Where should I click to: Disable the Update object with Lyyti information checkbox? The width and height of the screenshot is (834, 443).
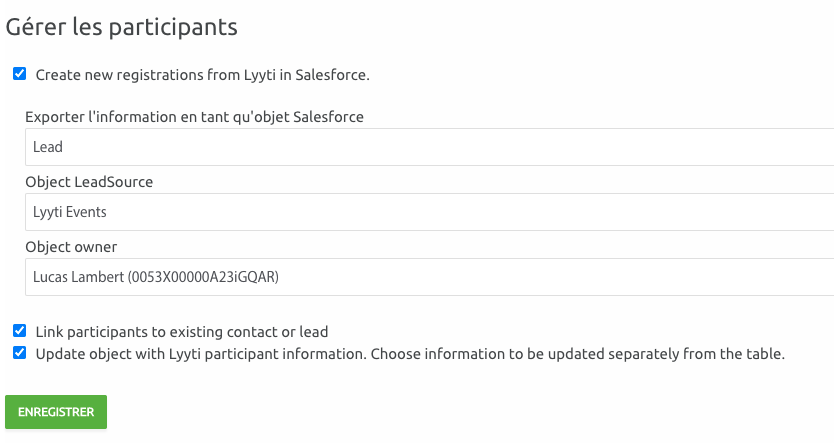pyautogui.click(x=20, y=353)
